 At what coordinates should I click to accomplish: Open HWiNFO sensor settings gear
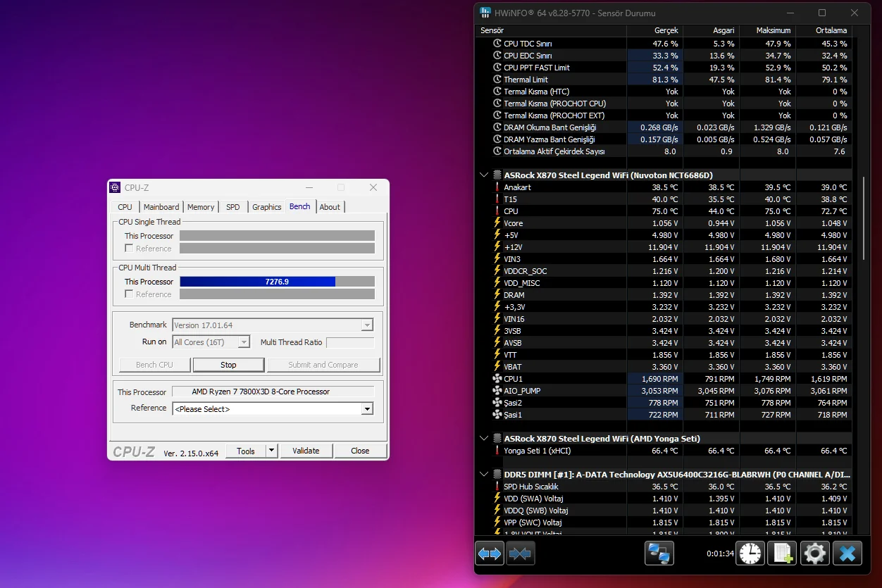point(815,553)
